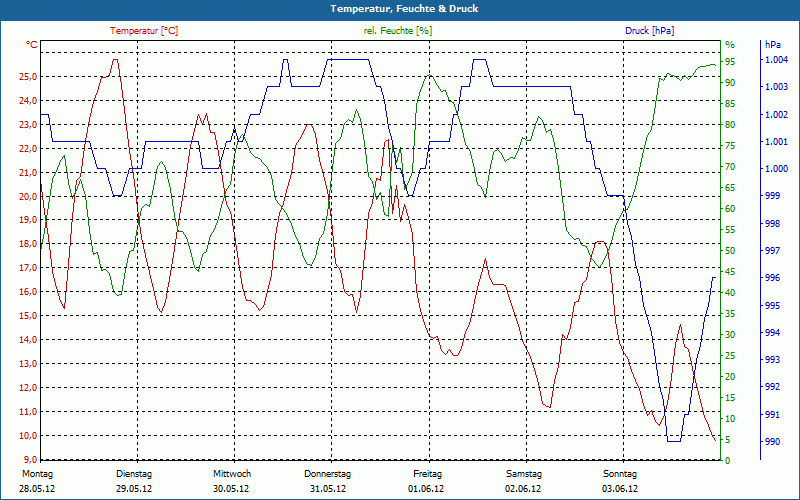The image size is (800, 500).
Task: Select the 'Dienstag' day label
Action: (134, 474)
